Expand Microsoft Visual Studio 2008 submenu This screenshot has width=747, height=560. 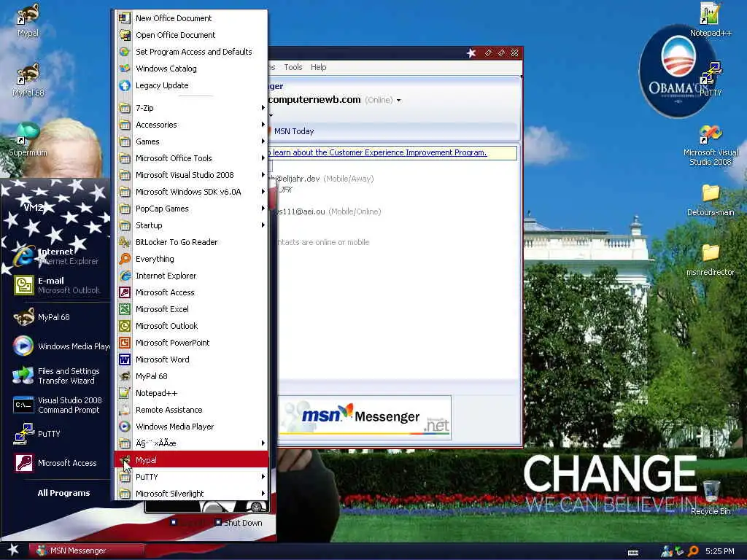click(192, 175)
